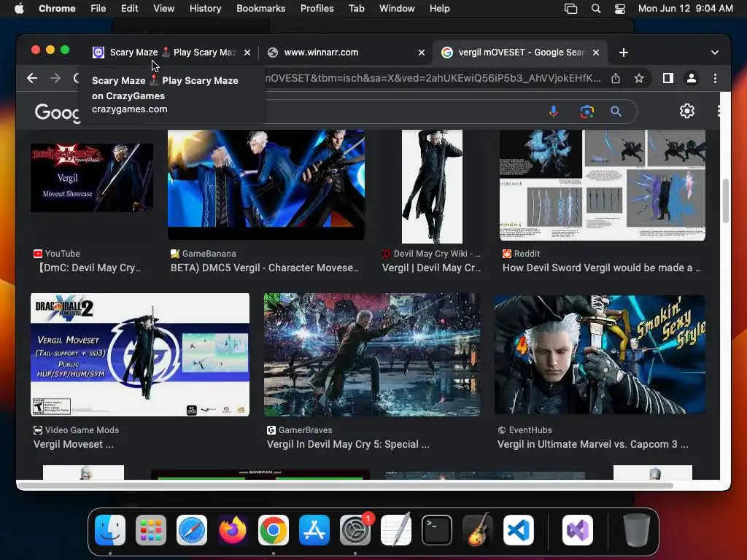747x560 pixels.
Task: Click the address bar URL text
Action: (433, 78)
